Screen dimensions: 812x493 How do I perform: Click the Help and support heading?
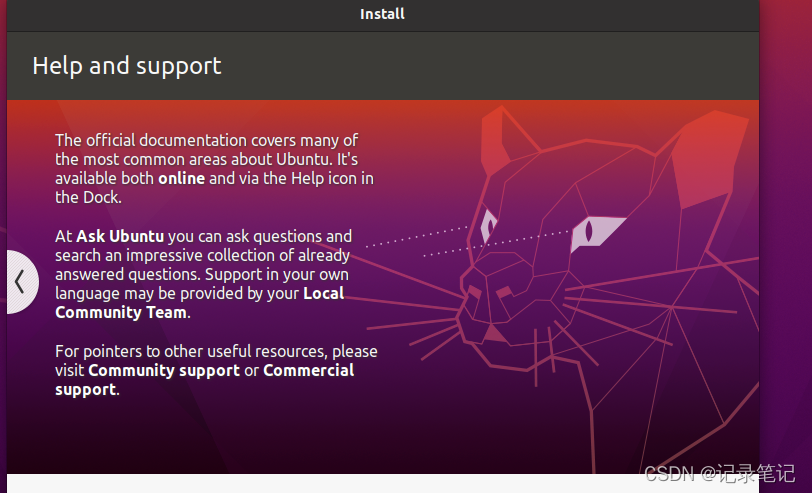click(x=127, y=66)
